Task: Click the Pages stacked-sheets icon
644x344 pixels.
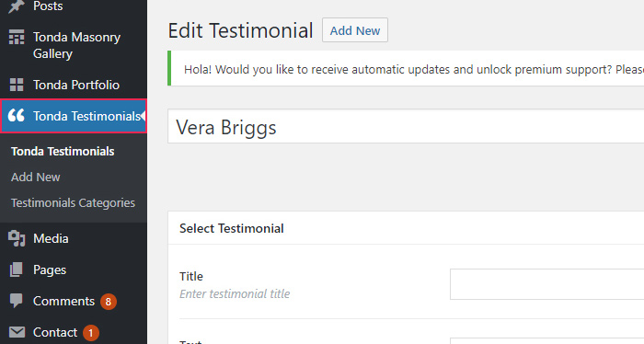Action: click(17, 269)
